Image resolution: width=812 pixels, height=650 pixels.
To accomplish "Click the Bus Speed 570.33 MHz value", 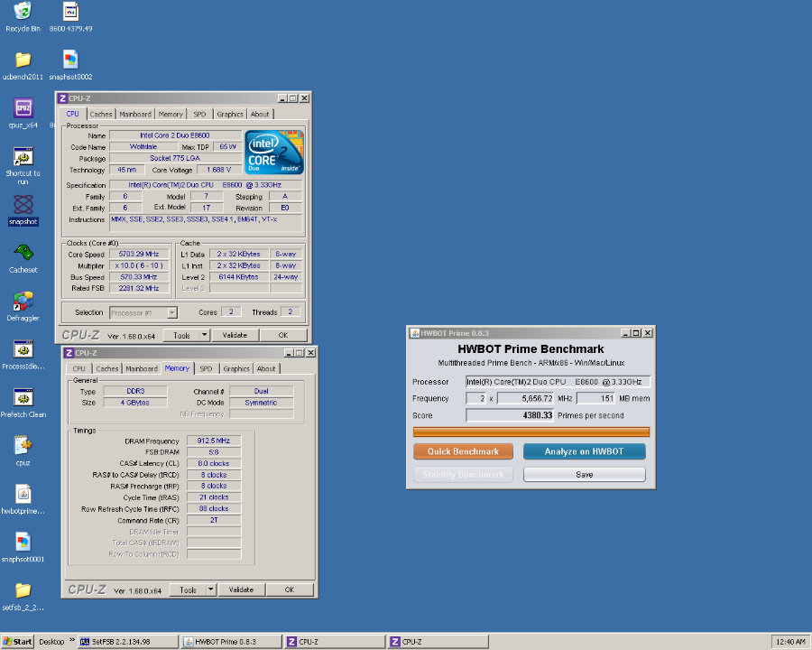I will [x=139, y=277].
